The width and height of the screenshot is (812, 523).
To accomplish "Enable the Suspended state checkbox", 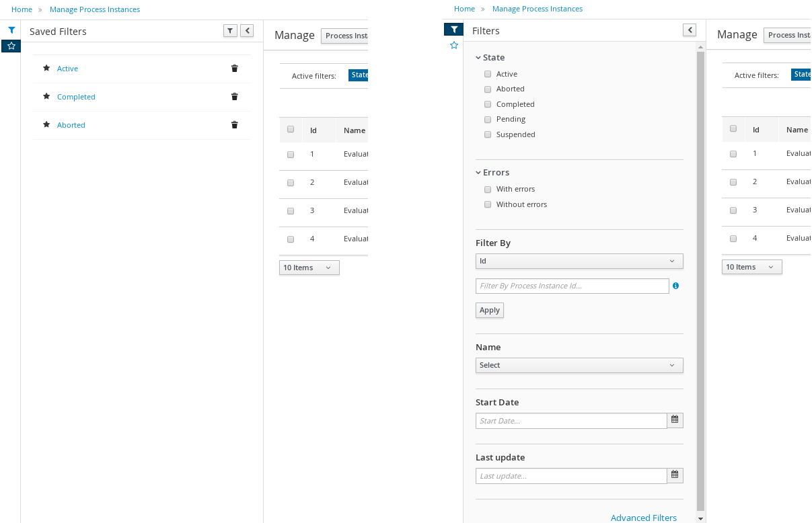I will point(488,134).
